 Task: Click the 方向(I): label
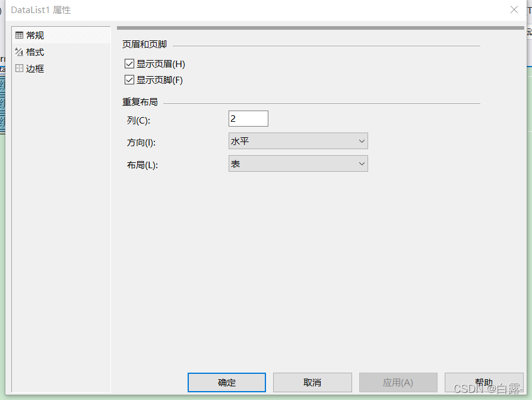(x=141, y=143)
